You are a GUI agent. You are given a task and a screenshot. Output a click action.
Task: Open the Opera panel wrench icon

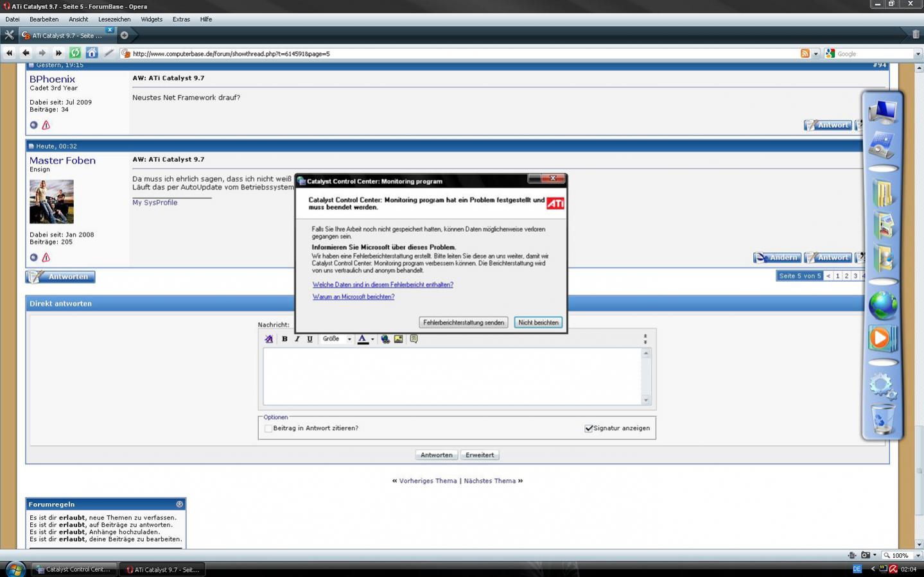[9, 35]
